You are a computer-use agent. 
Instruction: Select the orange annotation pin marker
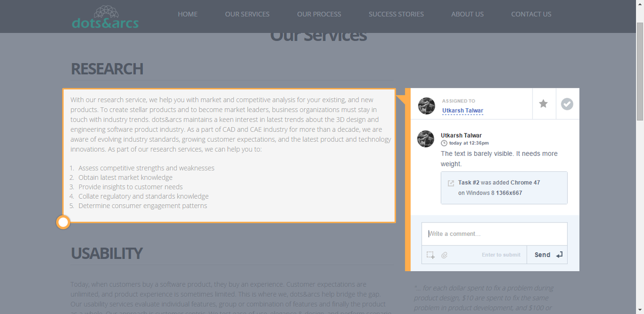[x=63, y=221]
